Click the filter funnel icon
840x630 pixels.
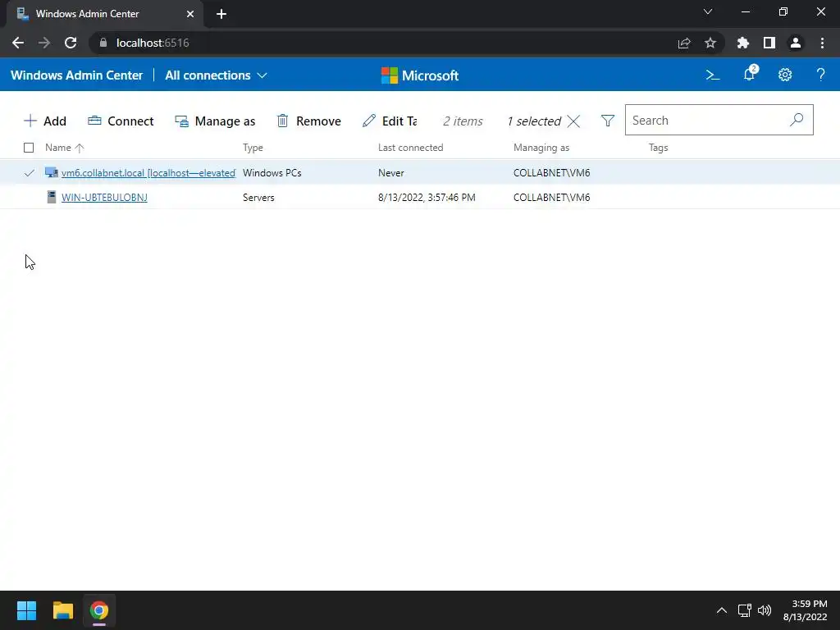pyautogui.click(x=608, y=121)
